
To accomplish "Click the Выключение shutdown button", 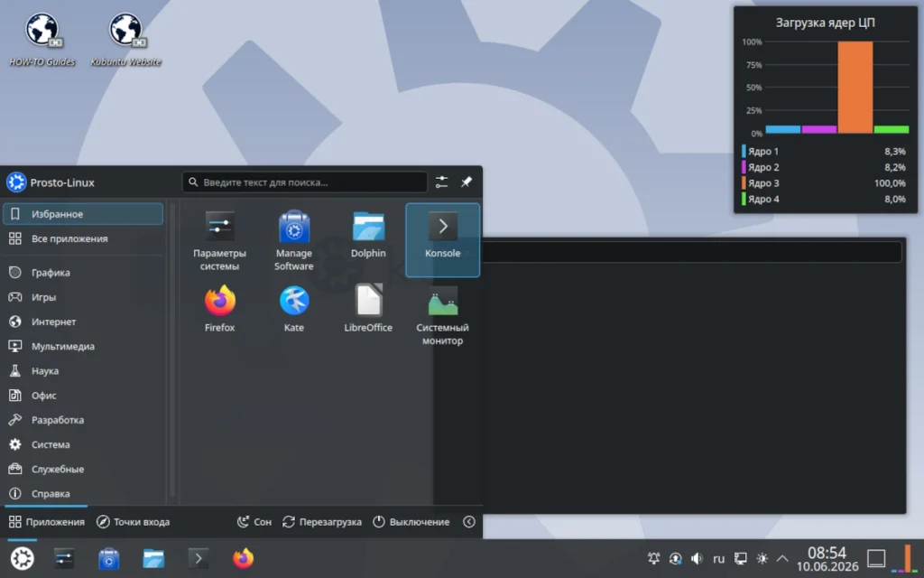I will pos(411,522).
